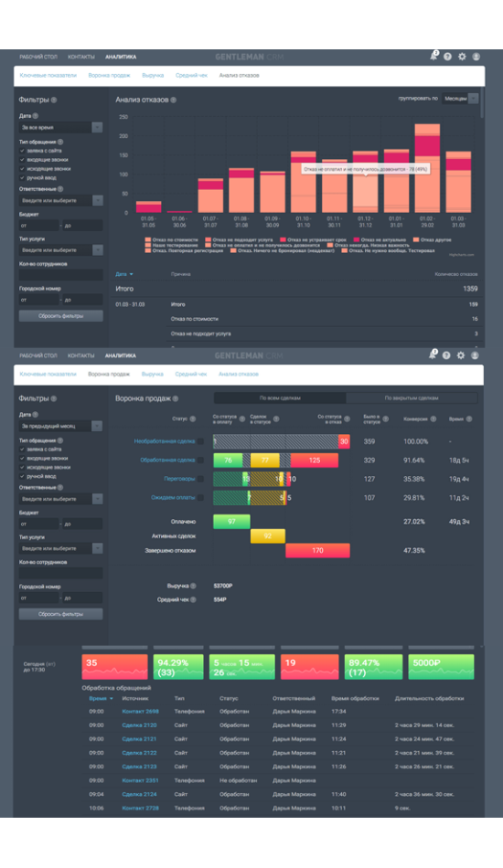Click the 01.02 - 29.02 chart bar

pos(427,168)
